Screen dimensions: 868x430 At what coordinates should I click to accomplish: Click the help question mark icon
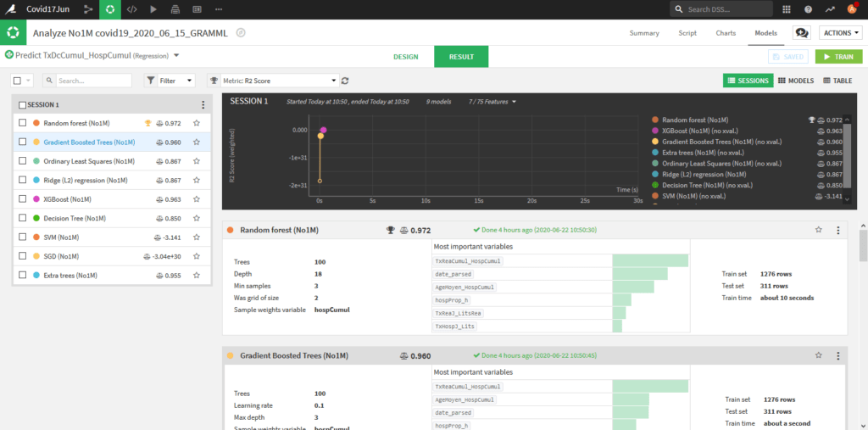(x=808, y=9)
